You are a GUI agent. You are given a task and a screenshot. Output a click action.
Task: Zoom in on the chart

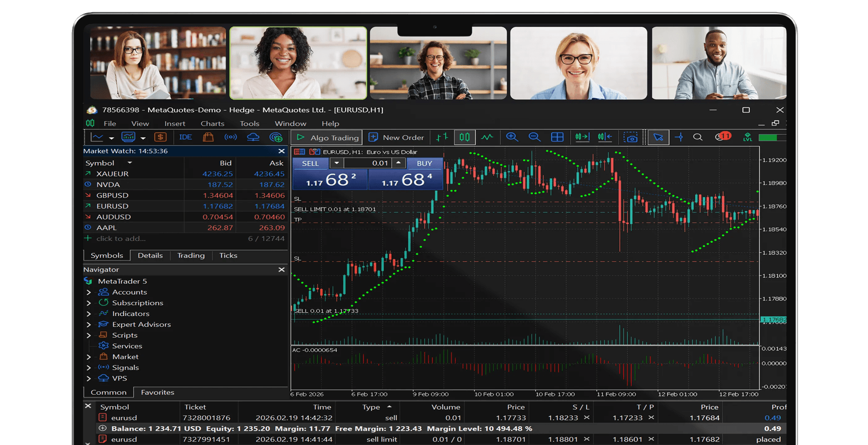click(512, 137)
